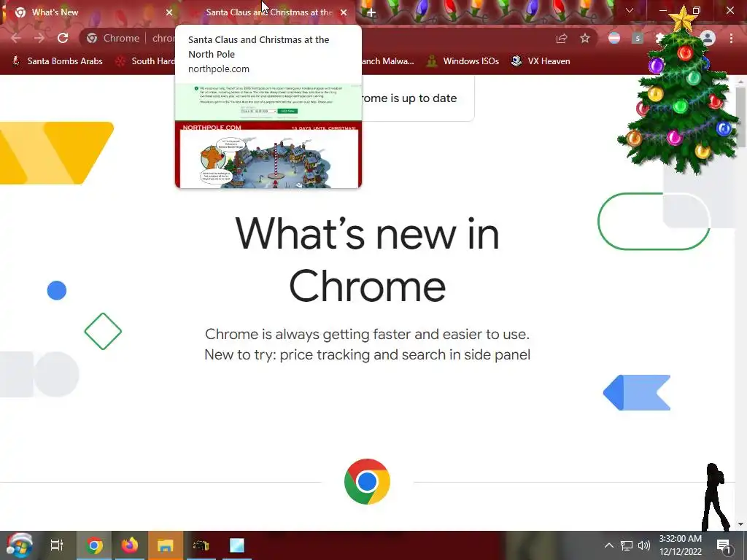Go forward to next page

point(39,38)
